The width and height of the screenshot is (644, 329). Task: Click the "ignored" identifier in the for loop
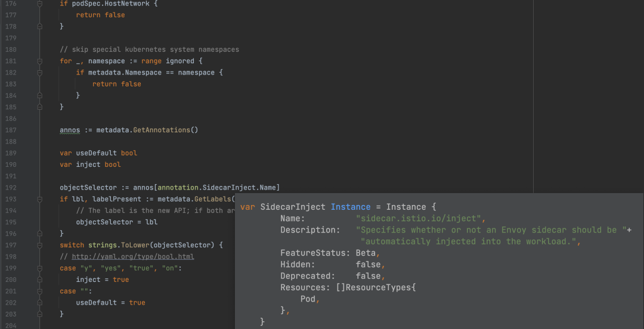[180, 61]
